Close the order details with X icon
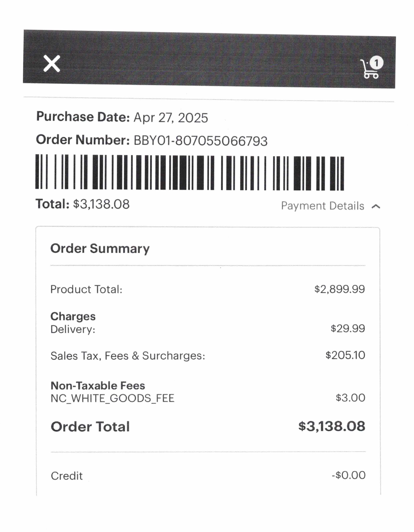 click(52, 64)
